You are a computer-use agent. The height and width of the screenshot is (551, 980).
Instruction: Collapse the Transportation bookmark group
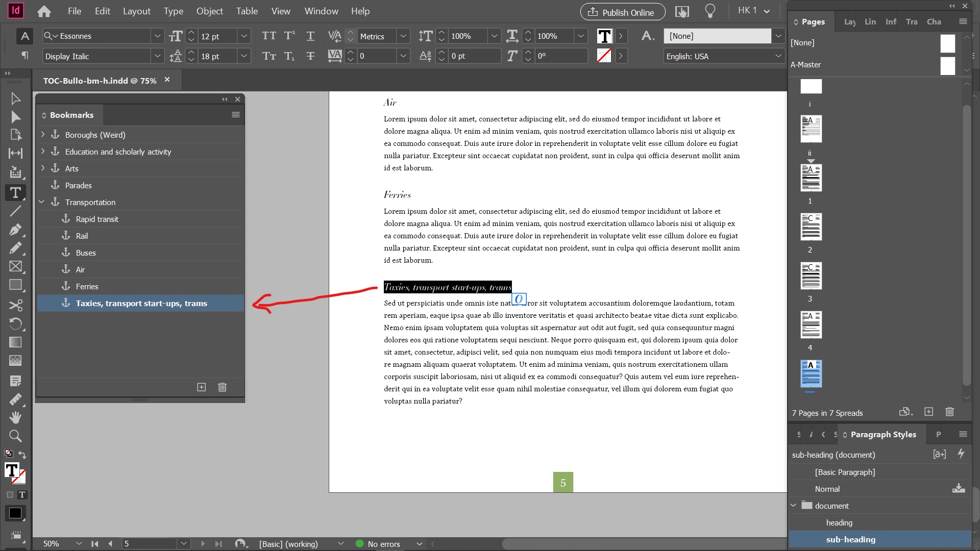(41, 202)
